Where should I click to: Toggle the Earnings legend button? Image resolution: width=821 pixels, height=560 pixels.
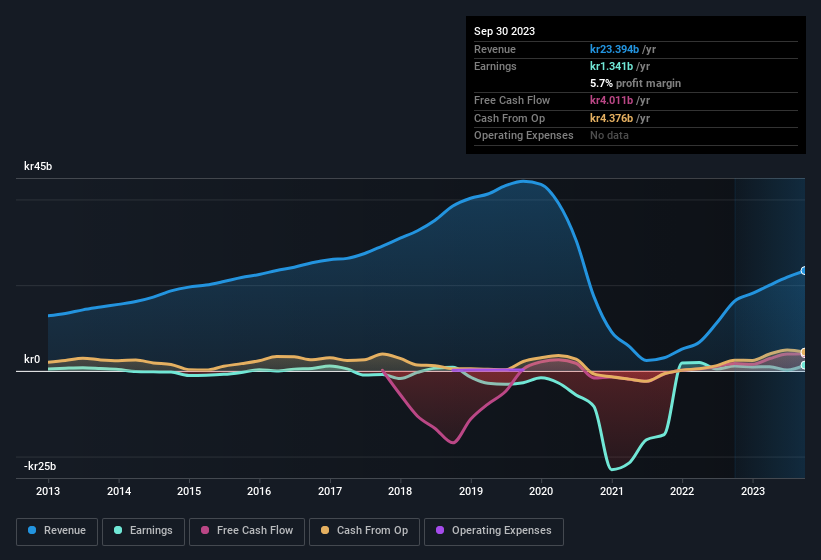(x=143, y=532)
